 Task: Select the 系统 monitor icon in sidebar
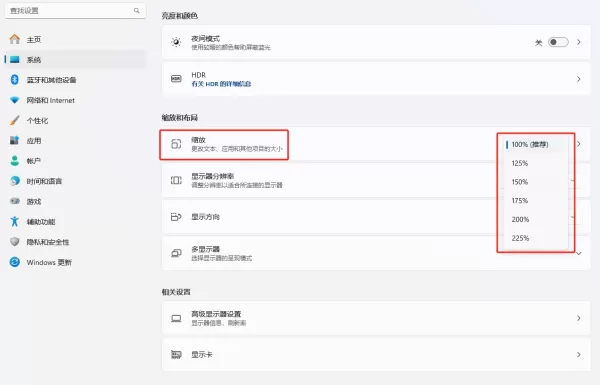point(15,59)
